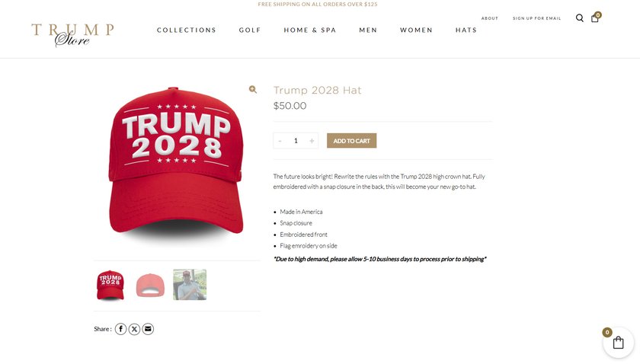Share via email envelope icon
This screenshot has height=364, width=640.
[x=148, y=329]
